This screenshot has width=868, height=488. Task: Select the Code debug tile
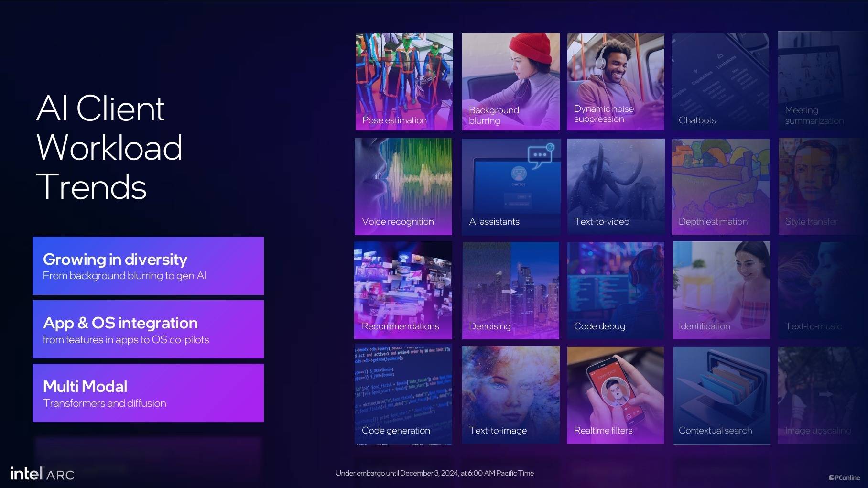[616, 290]
